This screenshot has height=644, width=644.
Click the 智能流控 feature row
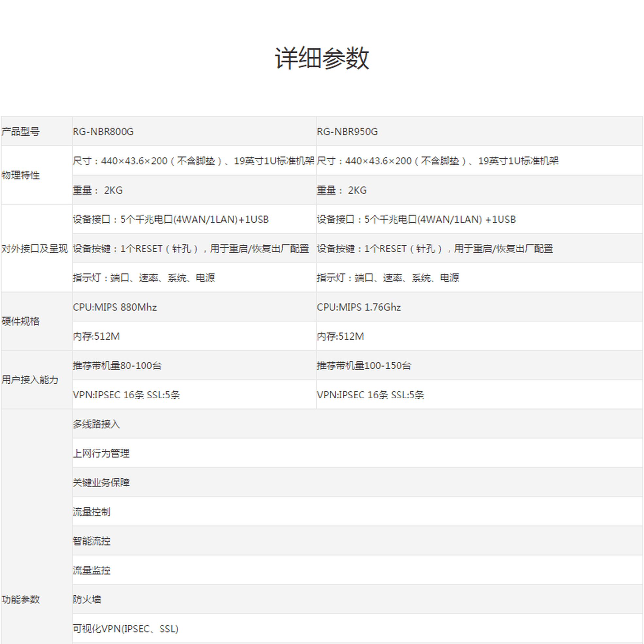pos(358,541)
